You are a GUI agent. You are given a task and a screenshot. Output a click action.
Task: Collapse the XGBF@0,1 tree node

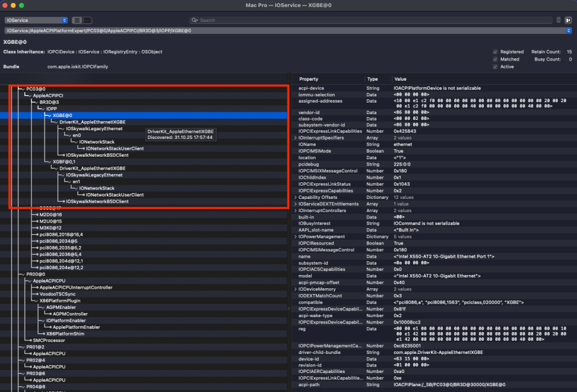pyautogui.click(x=50, y=162)
